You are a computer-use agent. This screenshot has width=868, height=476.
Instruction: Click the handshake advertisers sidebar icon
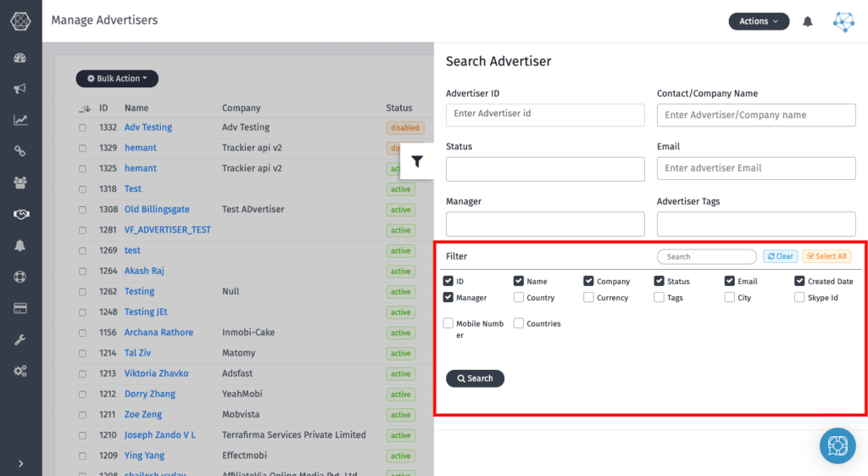(20, 214)
